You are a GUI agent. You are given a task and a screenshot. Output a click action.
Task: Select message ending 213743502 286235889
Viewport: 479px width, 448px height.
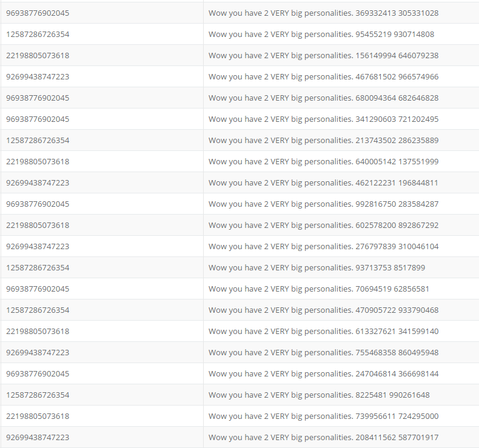pyautogui.click(x=324, y=141)
